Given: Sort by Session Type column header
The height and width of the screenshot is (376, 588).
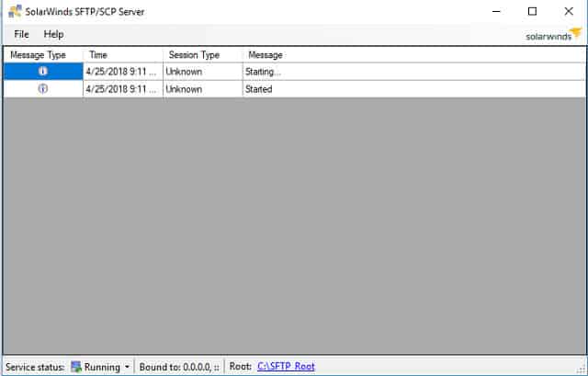Looking at the screenshot, I should click(203, 55).
